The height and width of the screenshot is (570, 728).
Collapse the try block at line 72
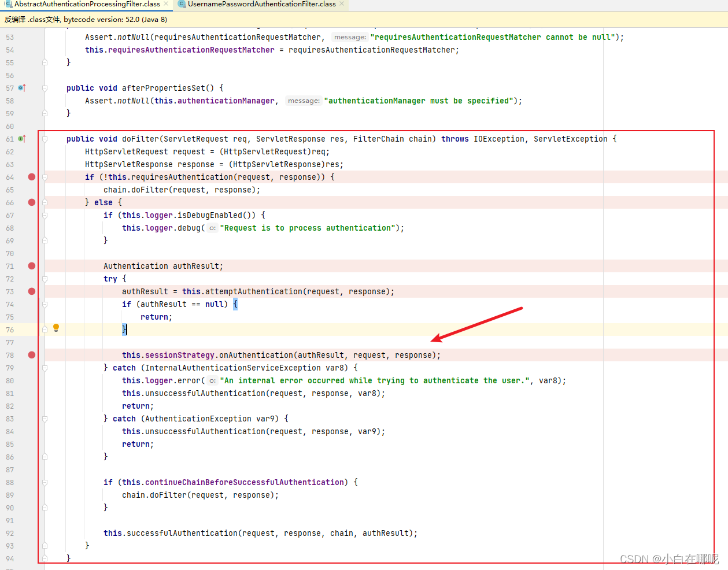tap(45, 279)
